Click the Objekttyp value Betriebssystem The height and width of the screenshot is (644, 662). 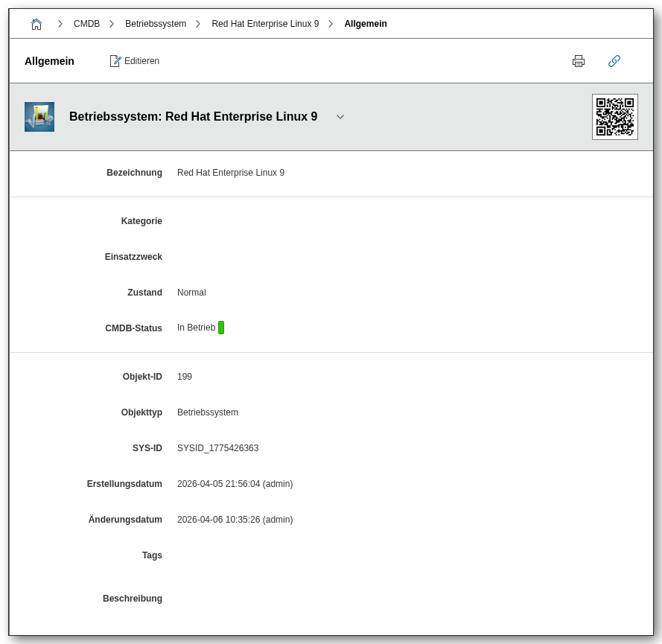coord(208,412)
